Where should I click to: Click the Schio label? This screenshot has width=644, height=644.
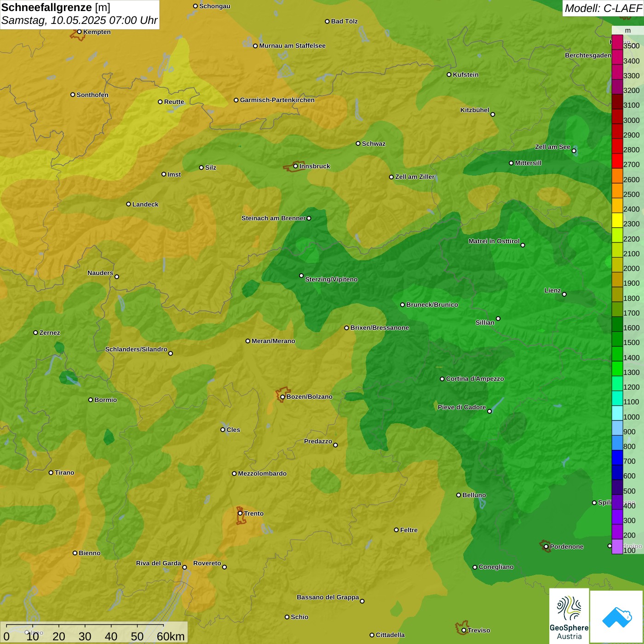click(x=299, y=617)
